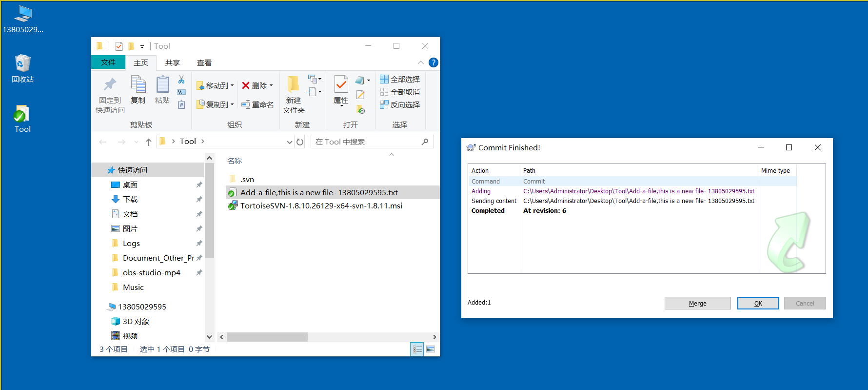Select Desktop in navigation pane

(x=130, y=185)
